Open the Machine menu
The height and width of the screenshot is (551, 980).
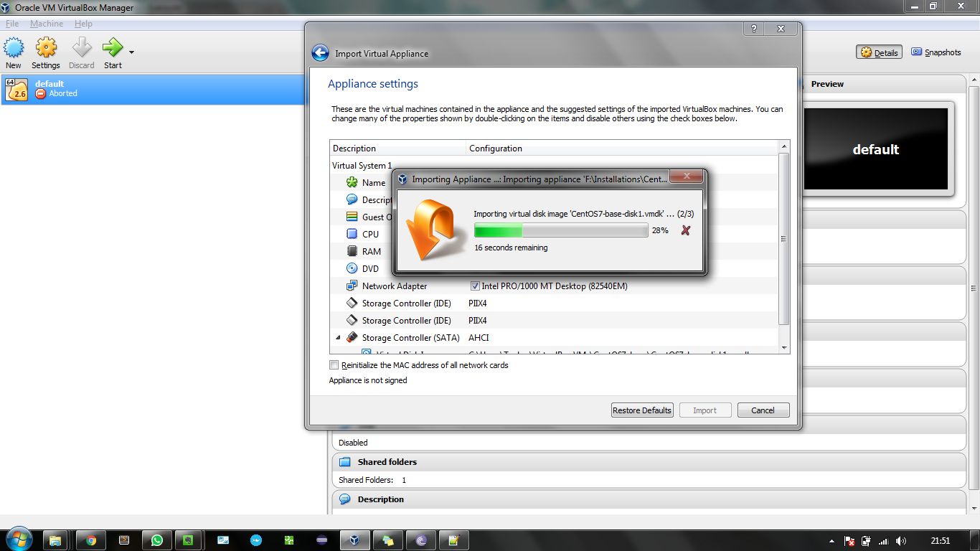click(x=47, y=24)
